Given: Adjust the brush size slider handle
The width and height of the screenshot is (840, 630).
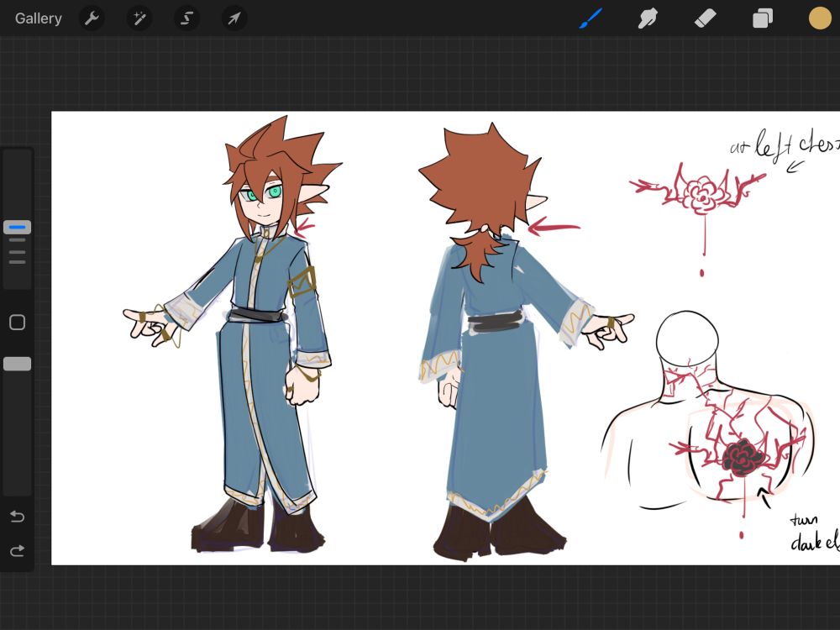Looking at the screenshot, I should pyautogui.click(x=17, y=227).
